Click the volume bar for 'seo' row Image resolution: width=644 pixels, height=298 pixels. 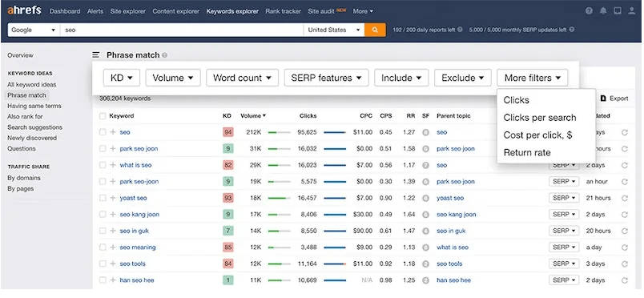[280, 132]
